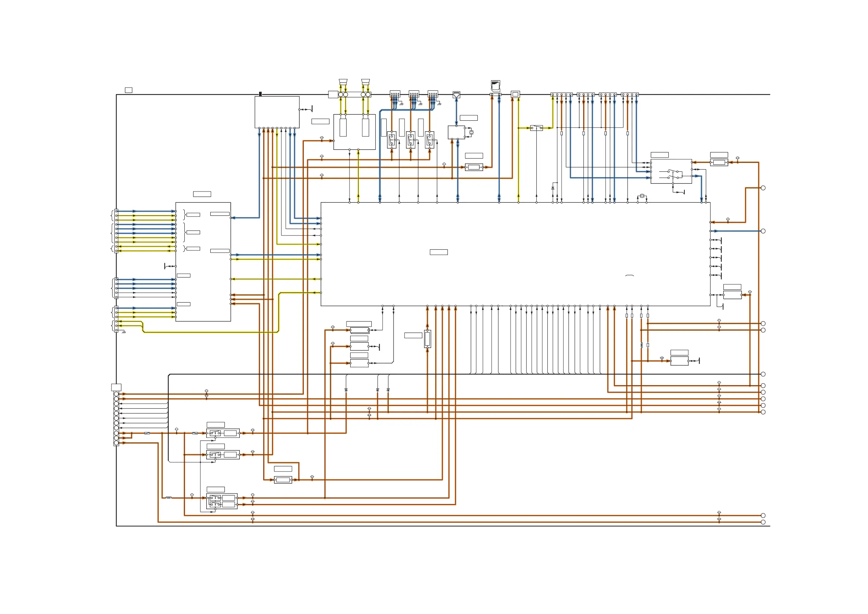The width and height of the screenshot is (868, 614).
Task: Click the leftmost diode symbol below the main IC
Action: (x=346, y=390)
